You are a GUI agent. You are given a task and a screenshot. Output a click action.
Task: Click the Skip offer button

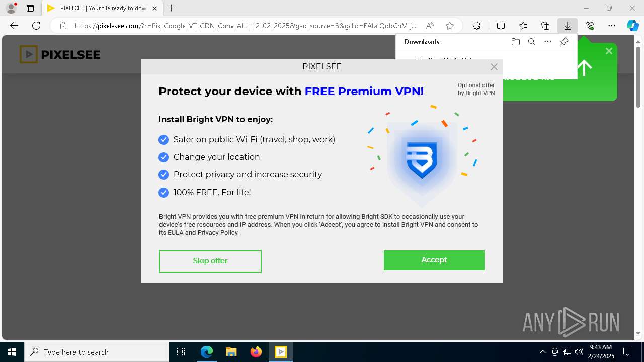(210, 261)
